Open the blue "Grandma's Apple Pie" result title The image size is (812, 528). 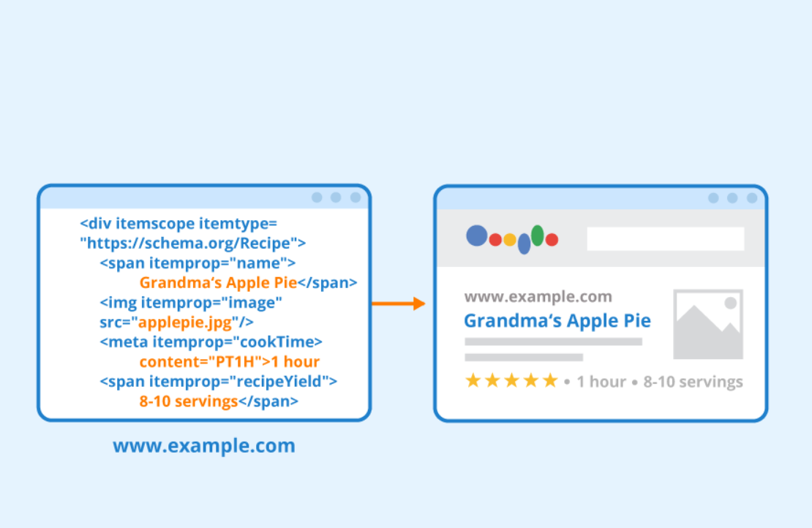coord(557,321)
